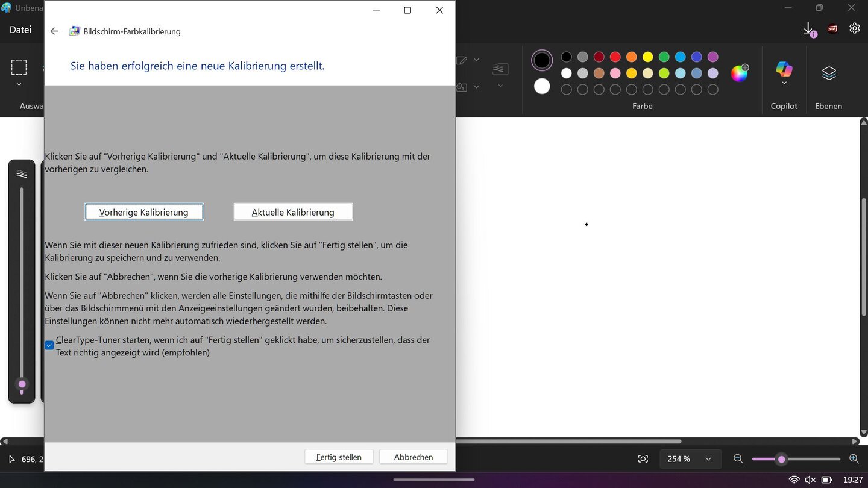Click the Aktuelle Kalibrierung button
Viewport: 868px width, 488px height.
pyautogui.click(x=293, y=212)
